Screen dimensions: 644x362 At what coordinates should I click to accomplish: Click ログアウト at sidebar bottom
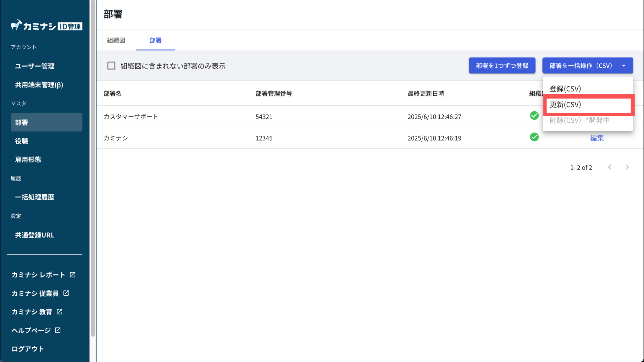28,349
